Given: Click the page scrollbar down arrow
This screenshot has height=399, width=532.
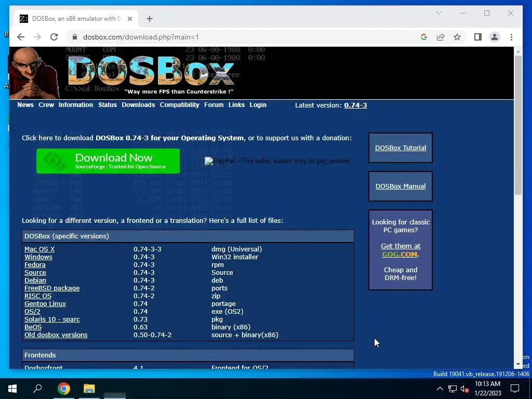Looking at the screenshot, I should [x=518, y=364].
